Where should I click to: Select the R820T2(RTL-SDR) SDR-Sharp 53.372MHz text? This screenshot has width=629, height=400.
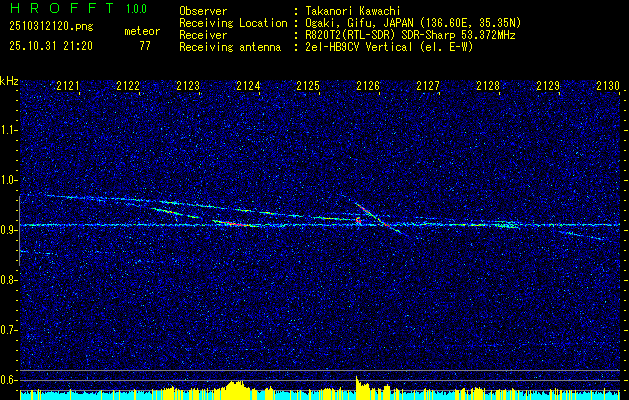pos(410,35)
